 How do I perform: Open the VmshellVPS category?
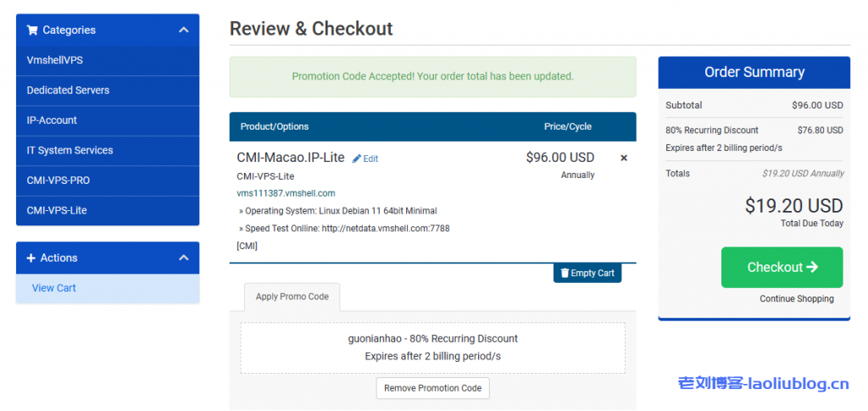(55, 60)
